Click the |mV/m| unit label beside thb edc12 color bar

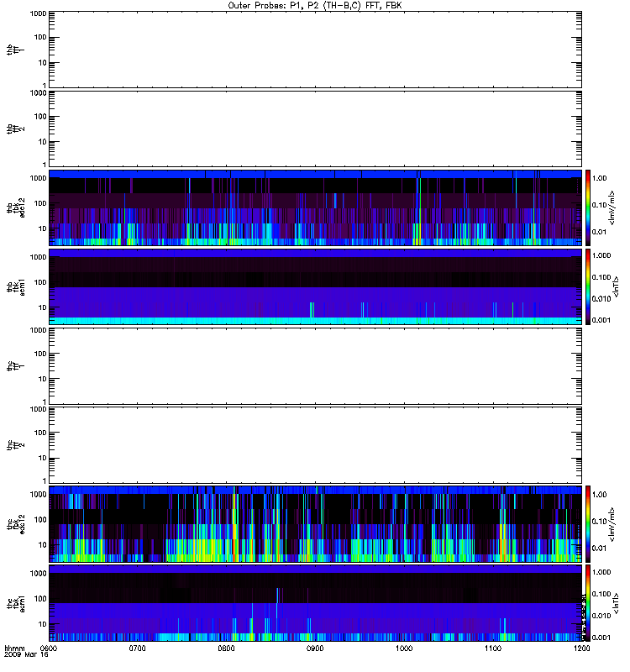612,207
